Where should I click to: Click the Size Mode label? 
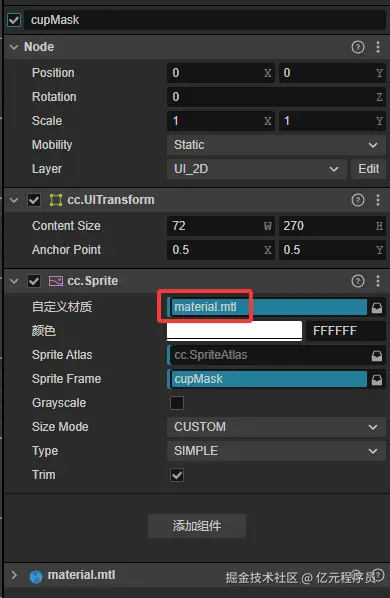(60, 427)
